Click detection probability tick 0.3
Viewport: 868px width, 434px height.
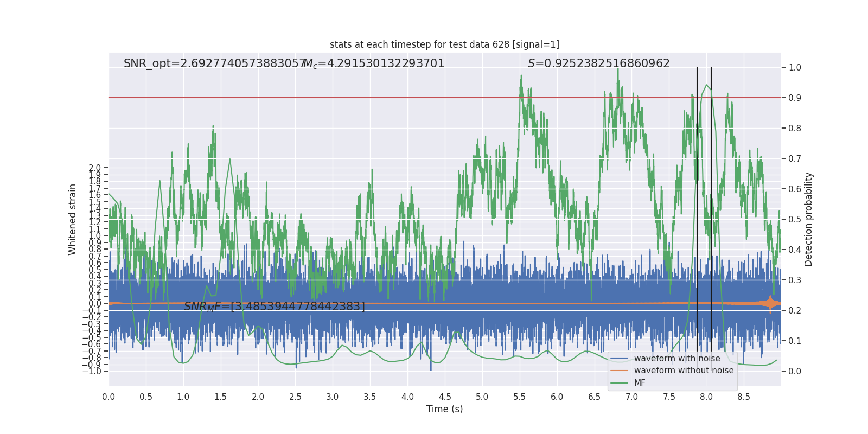point(795,280)
